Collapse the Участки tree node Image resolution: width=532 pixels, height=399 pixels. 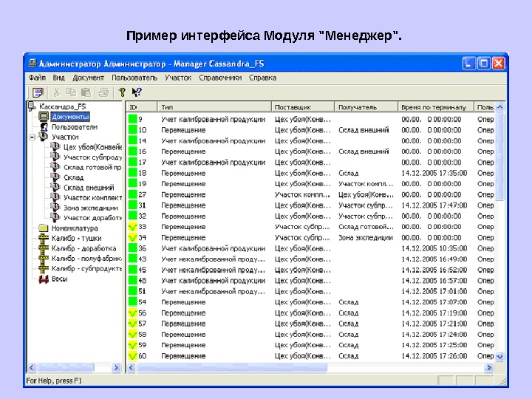pyautogui.click(x=33, y=137)
